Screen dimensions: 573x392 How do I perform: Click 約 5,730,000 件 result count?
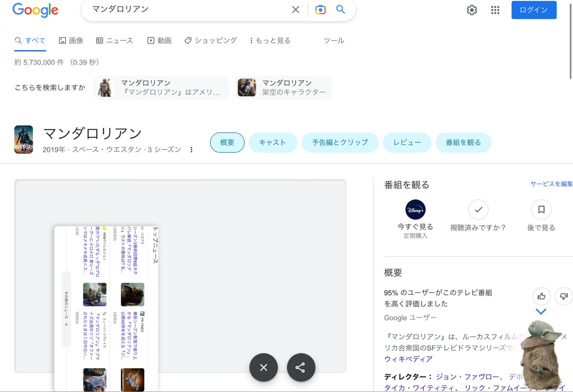[x=57, y=63]
